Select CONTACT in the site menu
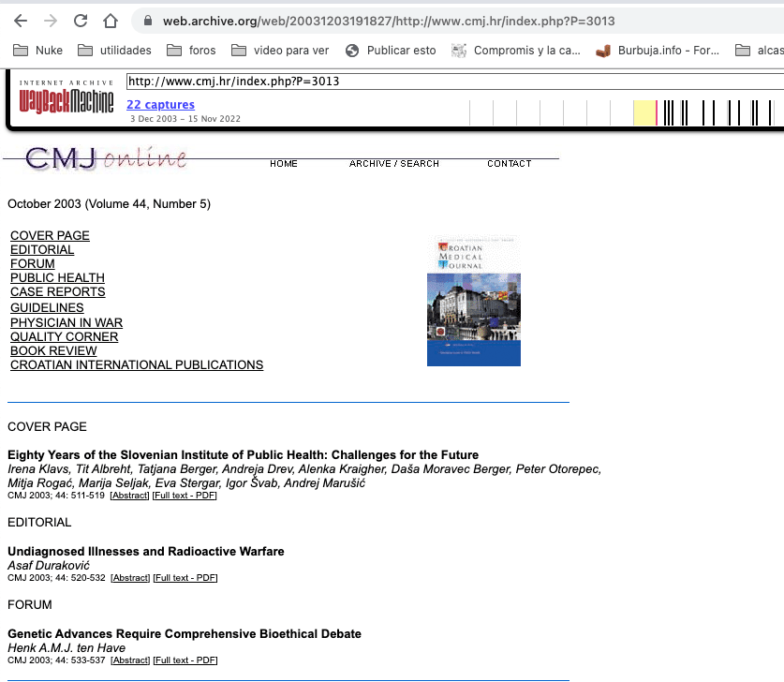This screenshot has width=784, height=682. coord(509,164)
